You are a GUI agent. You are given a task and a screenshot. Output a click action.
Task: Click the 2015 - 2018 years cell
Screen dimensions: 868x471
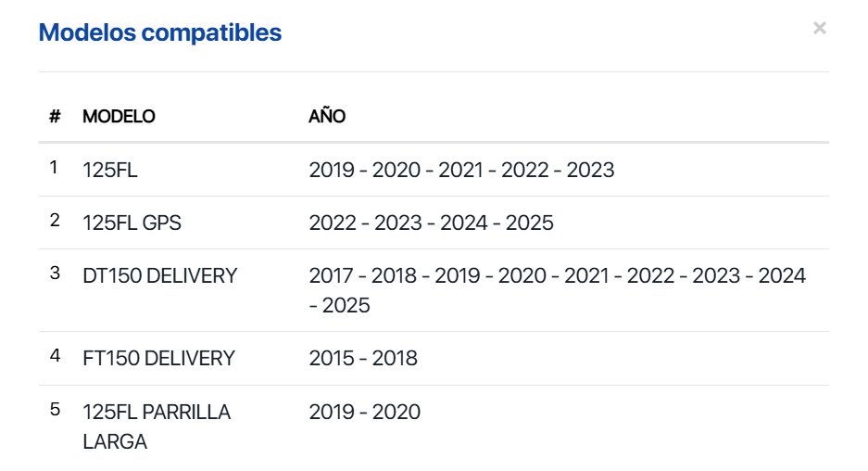363,358
